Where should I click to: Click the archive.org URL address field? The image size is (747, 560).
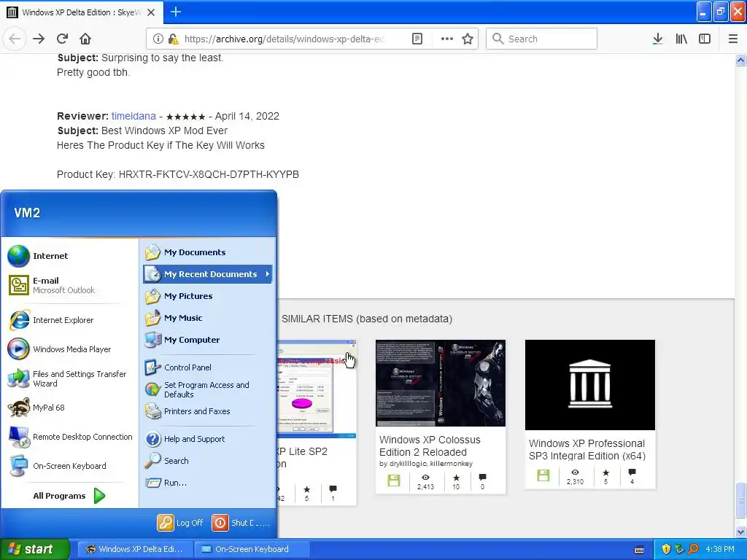pyautogui.click(x=284, y=39)
